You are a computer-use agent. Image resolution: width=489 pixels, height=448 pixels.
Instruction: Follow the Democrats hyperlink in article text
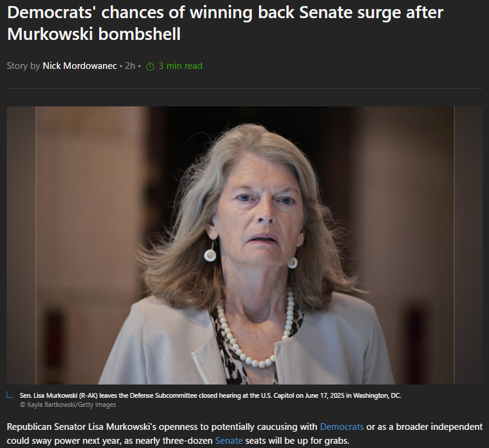342,426
